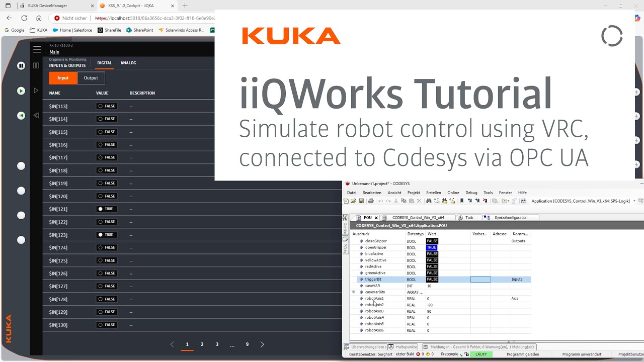
Task: Switch to Task tab in CODESYS
Action: 469,218
